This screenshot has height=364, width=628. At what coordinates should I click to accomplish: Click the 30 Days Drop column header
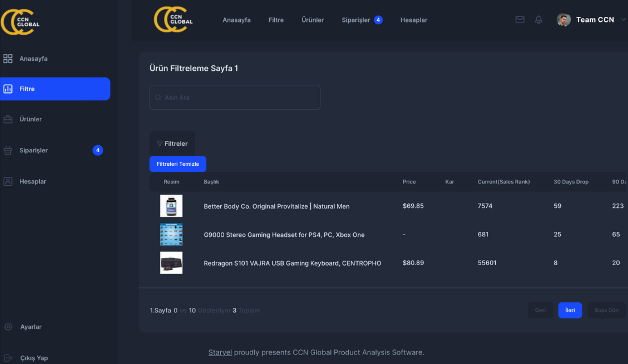coord(571,182)
